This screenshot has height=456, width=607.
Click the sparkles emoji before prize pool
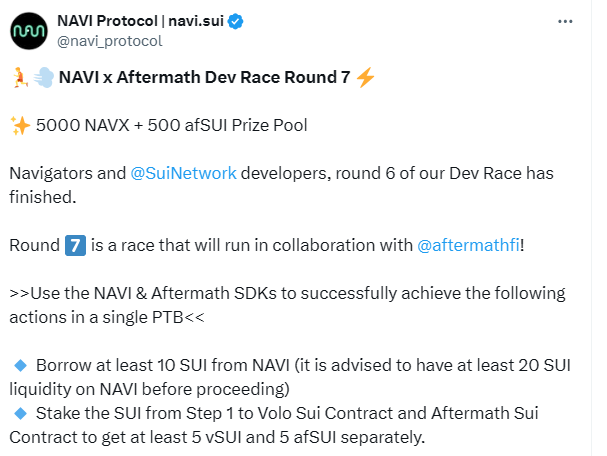(x=21, y=125)
